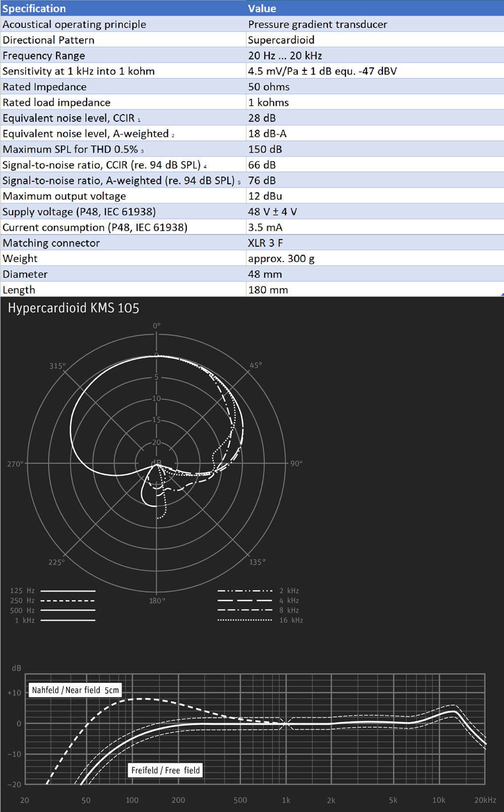Click the approx. 300 g weight value

pyautogui.click(x=281, y=259)
